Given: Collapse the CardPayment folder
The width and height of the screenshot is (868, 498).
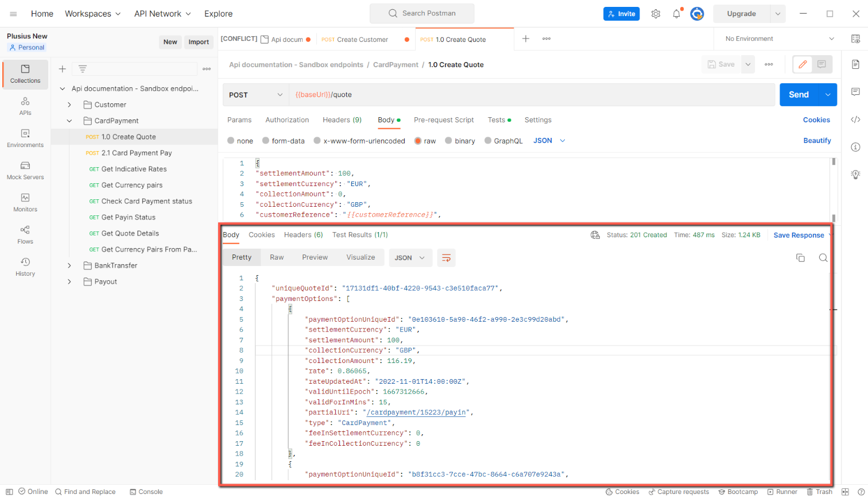Looking at the screenshot, I should click(69, 121).
